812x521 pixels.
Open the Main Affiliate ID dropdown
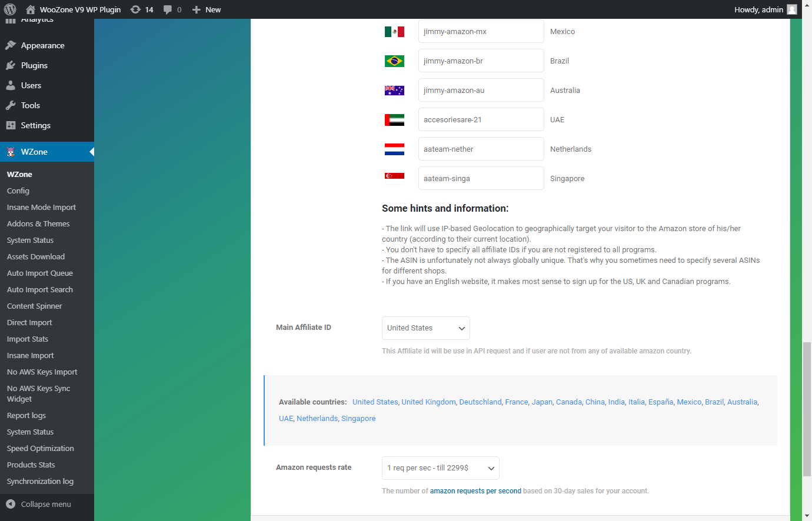[426, 328]
